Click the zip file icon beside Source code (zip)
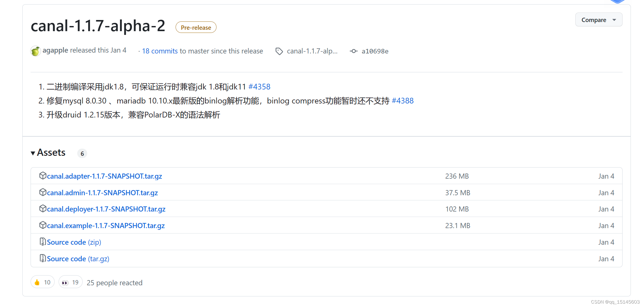 pyautogui.click(x=42, y=242)
